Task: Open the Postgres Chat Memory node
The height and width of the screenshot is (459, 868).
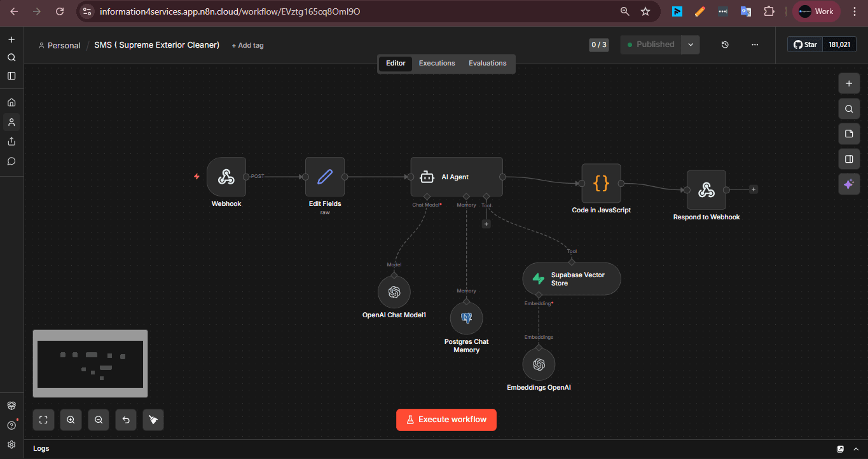Action: coord(466,318)
